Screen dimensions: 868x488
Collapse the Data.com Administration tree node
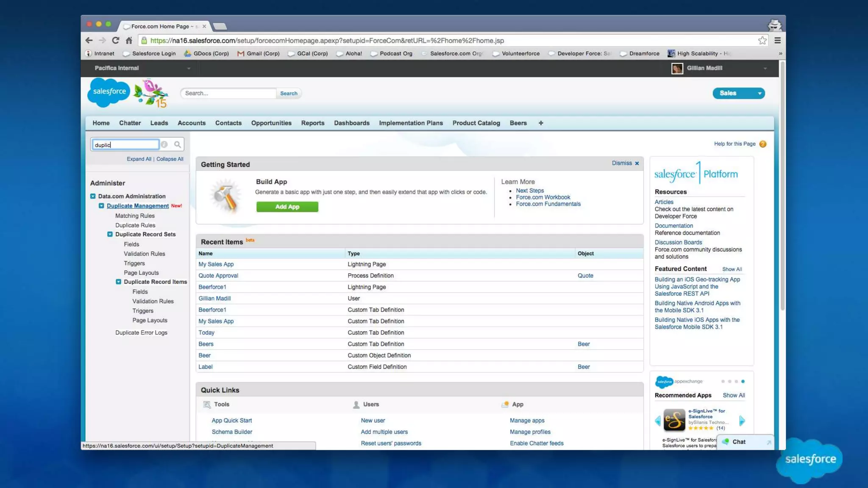pos(93,196)
